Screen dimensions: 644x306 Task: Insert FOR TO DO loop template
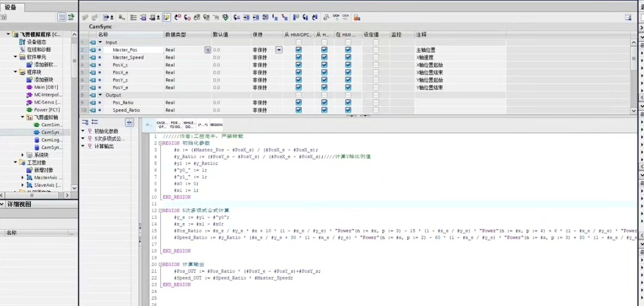pos(176,125)
